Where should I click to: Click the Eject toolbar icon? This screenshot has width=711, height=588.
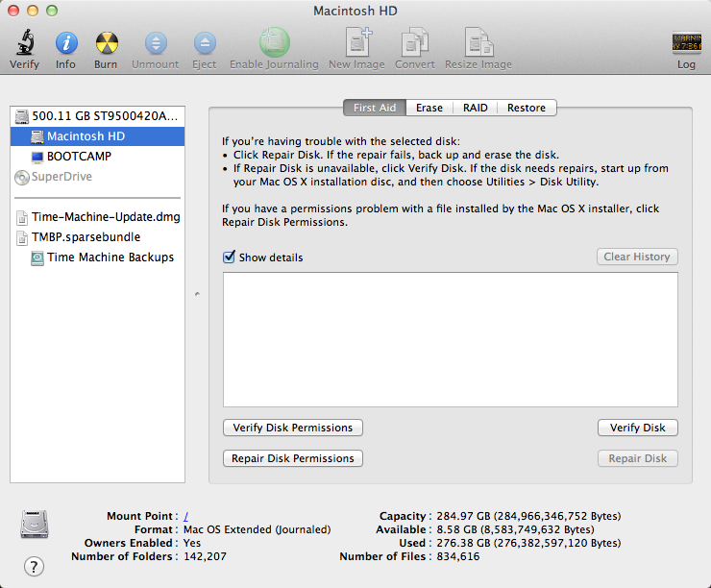point(205,43)
